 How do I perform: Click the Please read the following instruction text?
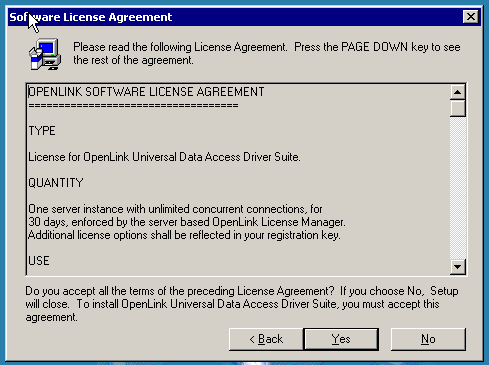(x=267, y=54)
